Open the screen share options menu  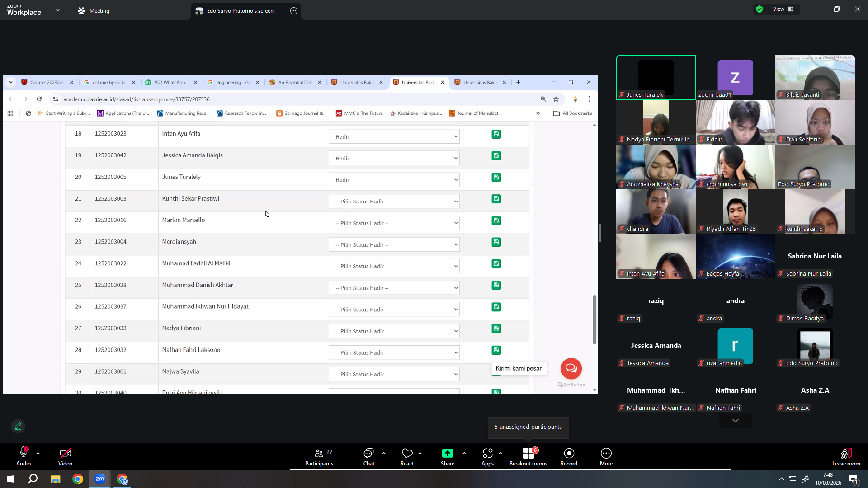click(294, 11)
